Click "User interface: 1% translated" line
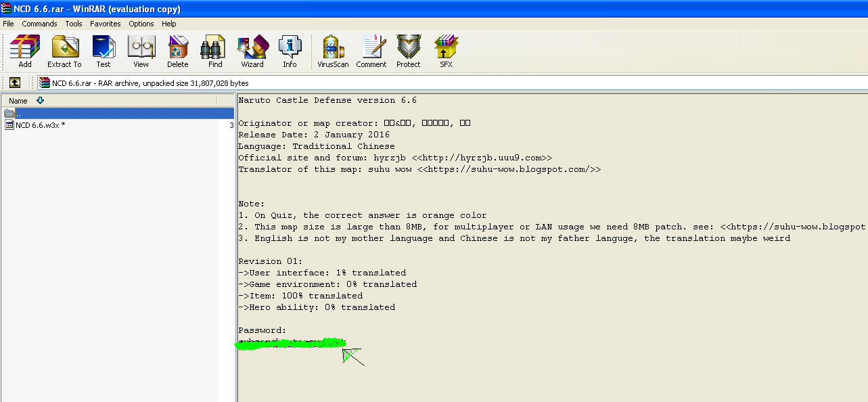The height and width of the screenshot is (402, 868). [322, 273]
